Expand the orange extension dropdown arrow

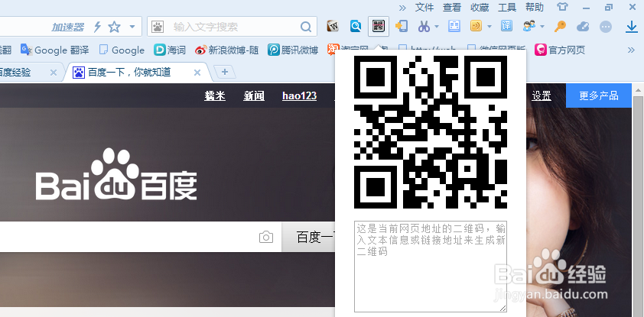(490, 27)
